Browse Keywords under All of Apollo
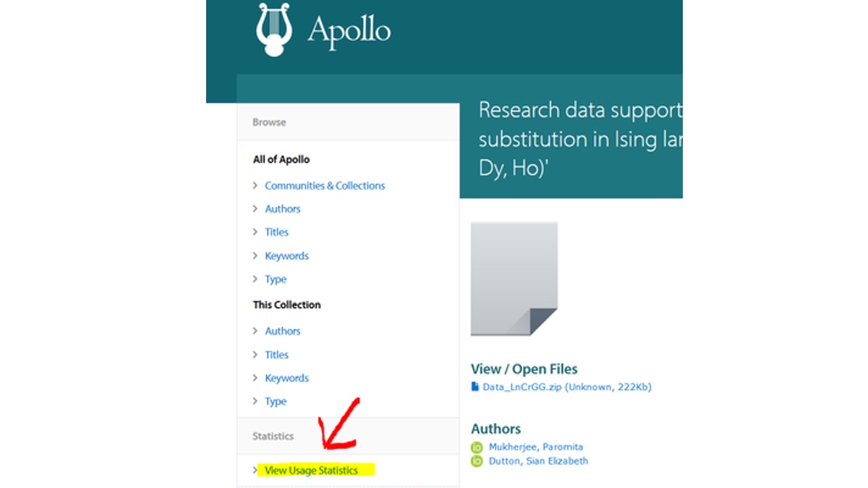The width and height of the screenshot is (868, 488). pyautogui.click(x=286, y=256)
